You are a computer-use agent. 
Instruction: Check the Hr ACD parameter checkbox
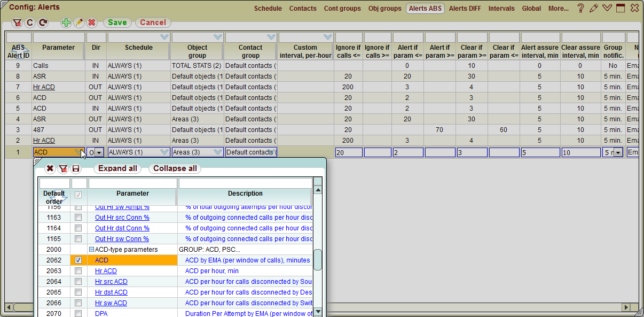coord(78,271)
